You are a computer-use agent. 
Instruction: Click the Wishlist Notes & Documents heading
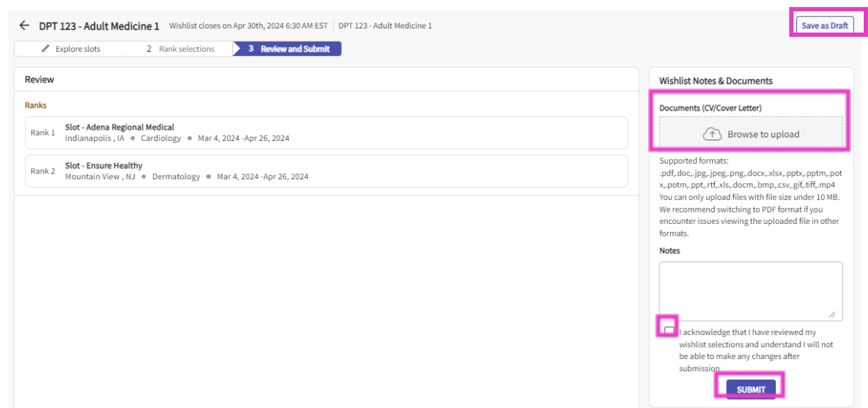[x=716, y=81]
